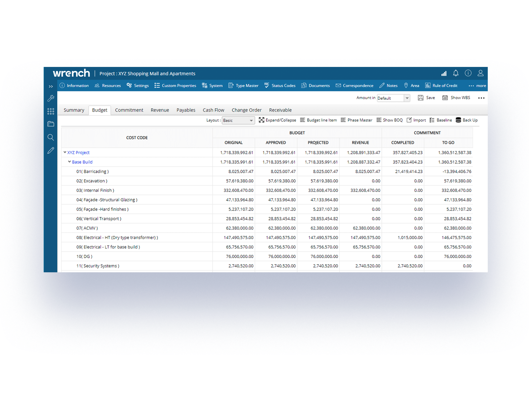
Task: Open Type Master in the toolbar
Action: (x=243, y=86)
